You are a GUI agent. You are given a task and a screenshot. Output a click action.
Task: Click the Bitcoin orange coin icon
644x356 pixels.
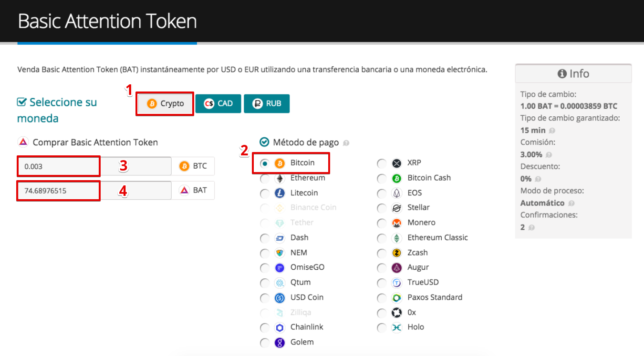click(280, 163)
